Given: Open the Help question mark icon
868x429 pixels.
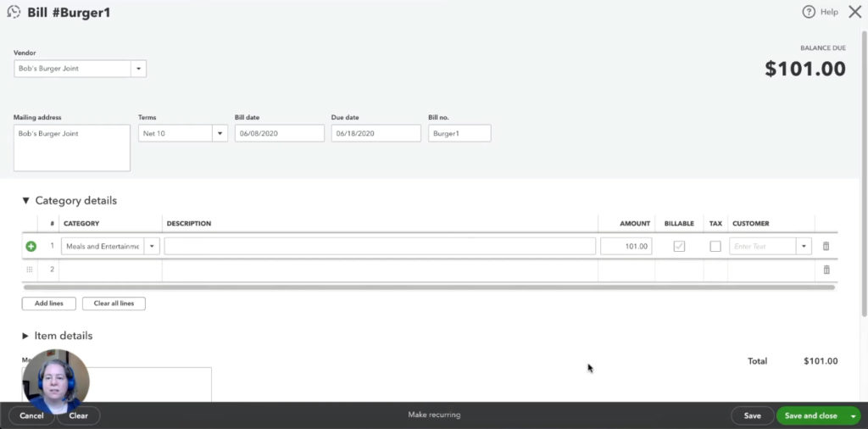Looking at the screenshot, I should coord(809,12).
